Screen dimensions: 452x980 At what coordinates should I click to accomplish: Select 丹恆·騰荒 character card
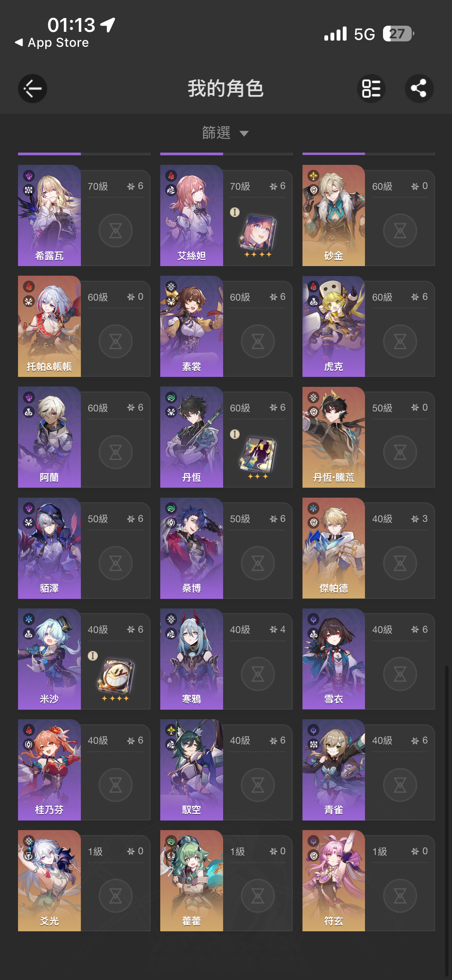tap(368, 437)
